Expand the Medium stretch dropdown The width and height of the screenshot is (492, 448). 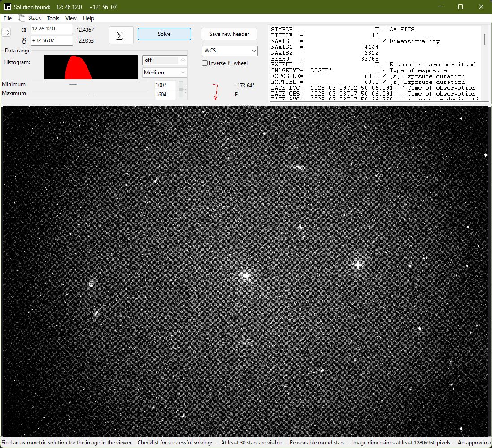tap(182, 73)
